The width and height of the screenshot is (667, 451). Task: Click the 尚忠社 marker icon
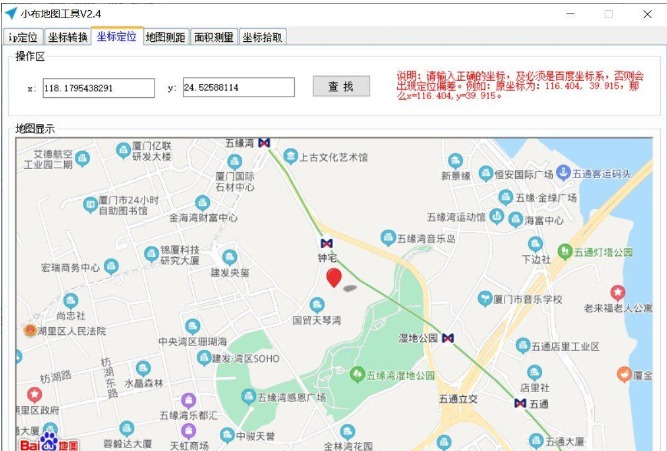(71, 301)
